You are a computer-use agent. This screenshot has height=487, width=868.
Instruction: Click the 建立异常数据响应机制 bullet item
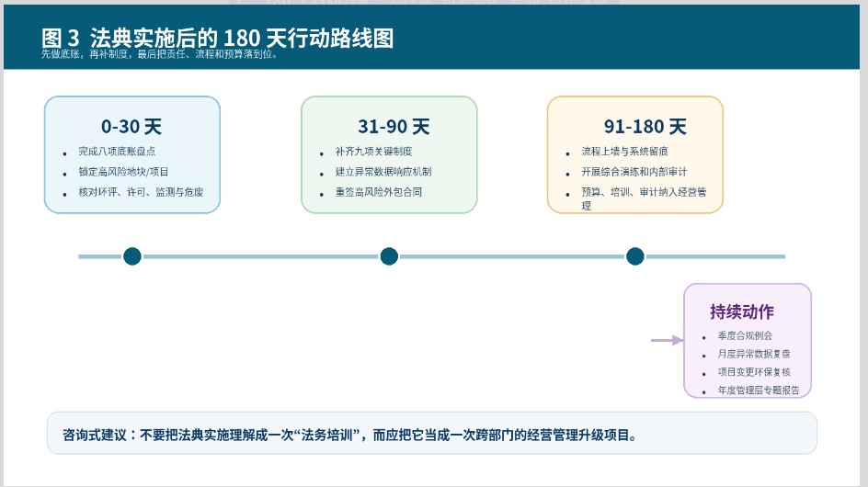(383, 172)
